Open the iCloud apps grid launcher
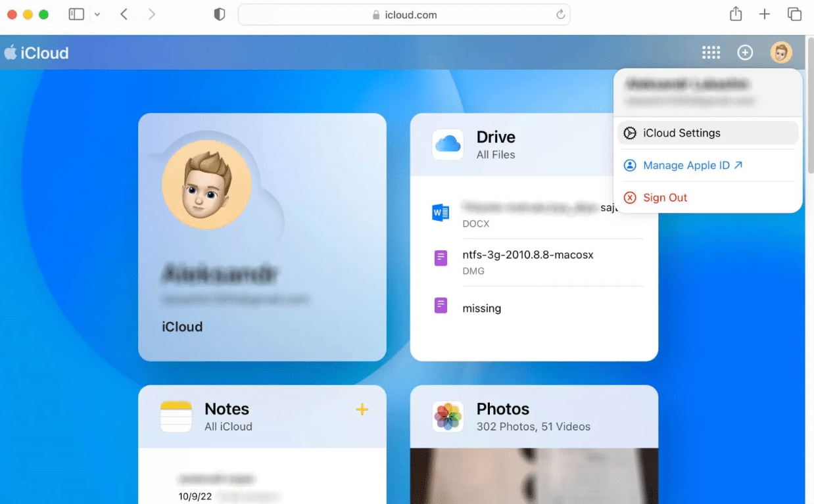Viewport: 814px width, 504px height. click(711, 53)
